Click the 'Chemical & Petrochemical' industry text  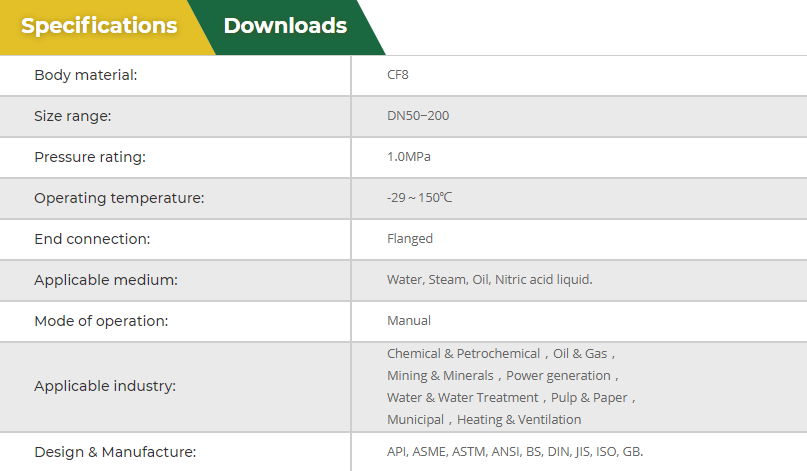464,354
